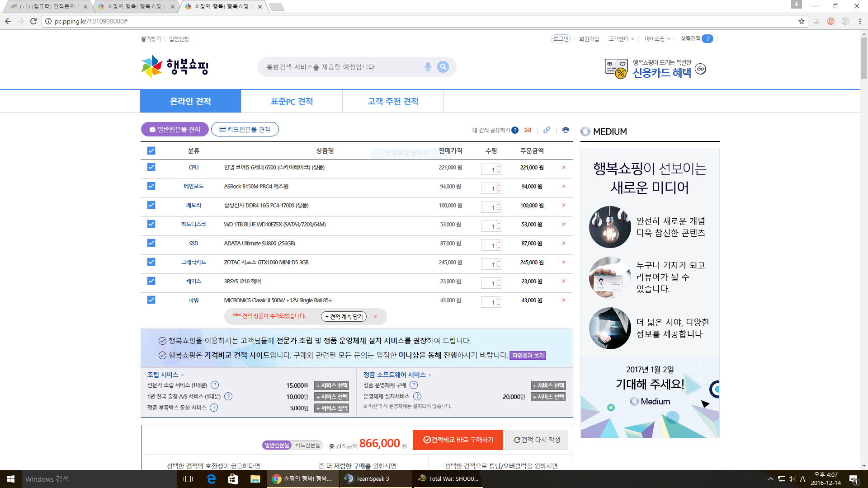
Task: Print the estimate with the printer icon
Action: pyautogui.click(x=566, y=130)
